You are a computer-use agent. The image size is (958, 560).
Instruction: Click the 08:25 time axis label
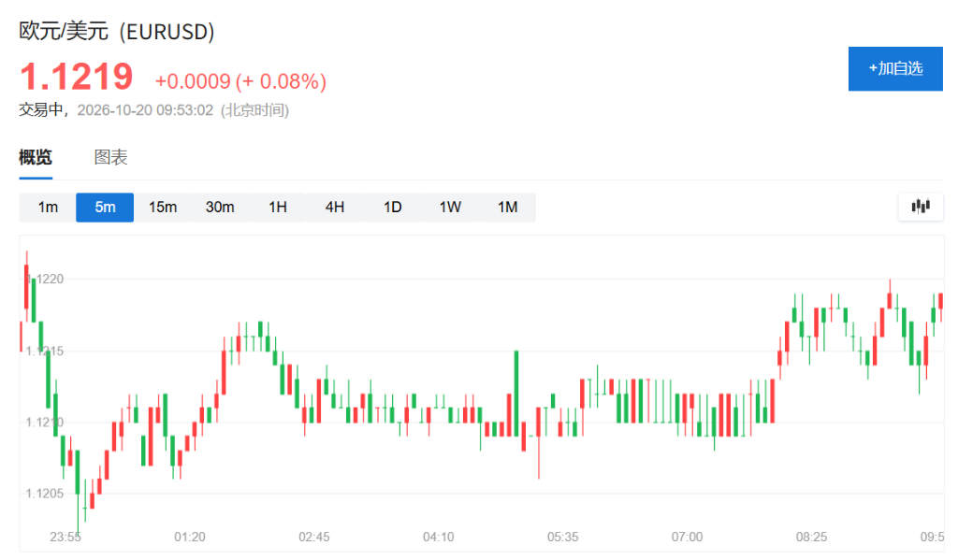click(x=811, y=537)
